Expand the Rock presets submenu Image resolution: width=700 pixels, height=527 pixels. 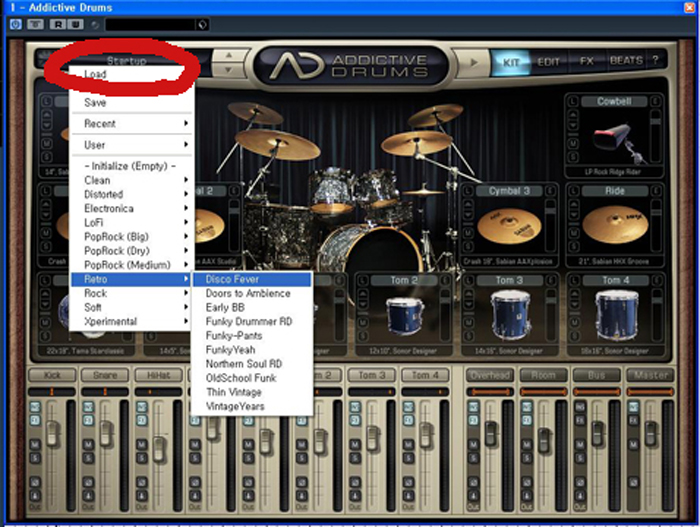tap(132, 293)
